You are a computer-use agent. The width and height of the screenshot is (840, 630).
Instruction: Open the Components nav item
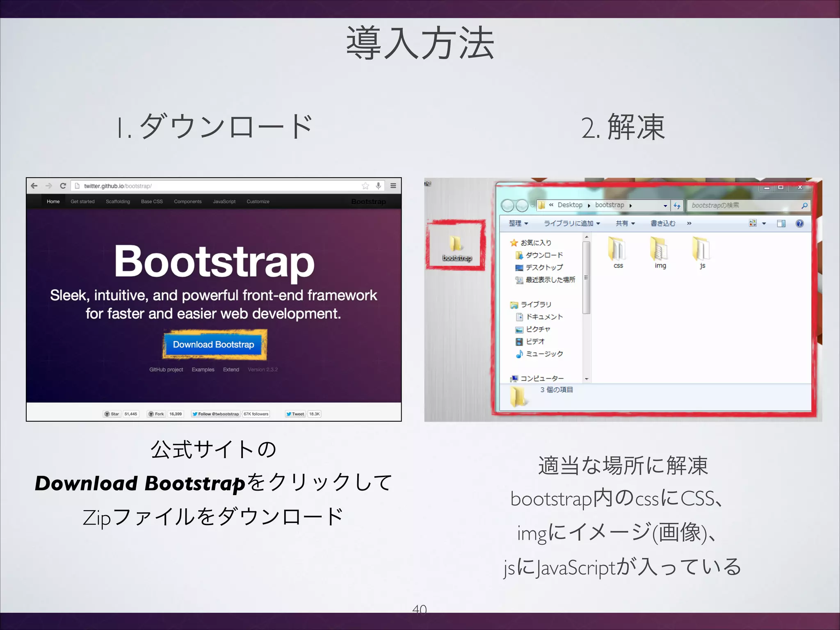point(188,201)
